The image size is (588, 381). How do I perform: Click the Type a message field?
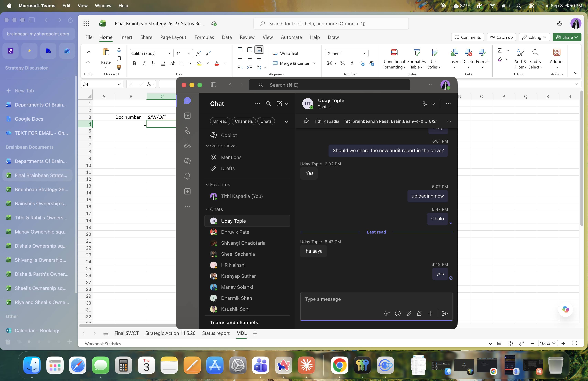coord(376,299)
